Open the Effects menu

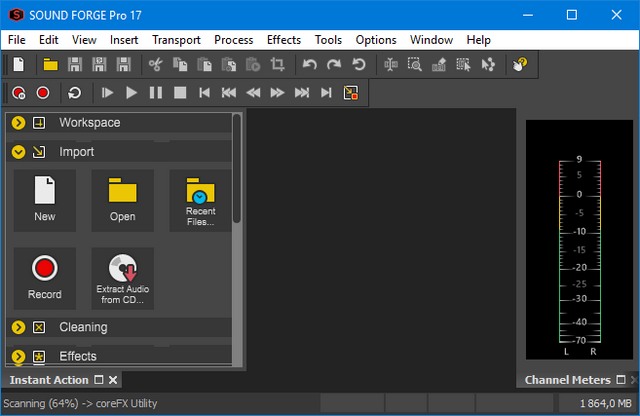[x=284, y=40]
